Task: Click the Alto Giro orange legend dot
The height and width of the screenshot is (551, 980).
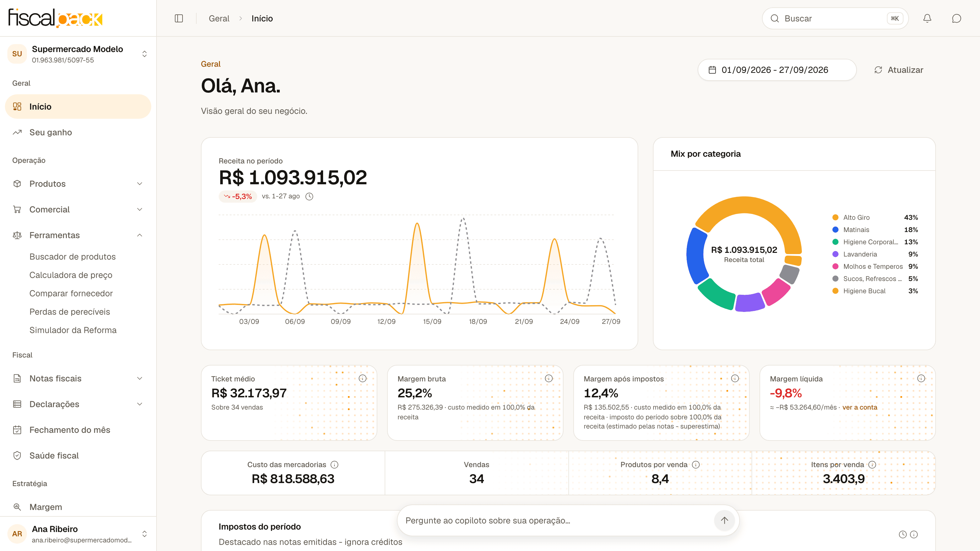Action: 835,217
